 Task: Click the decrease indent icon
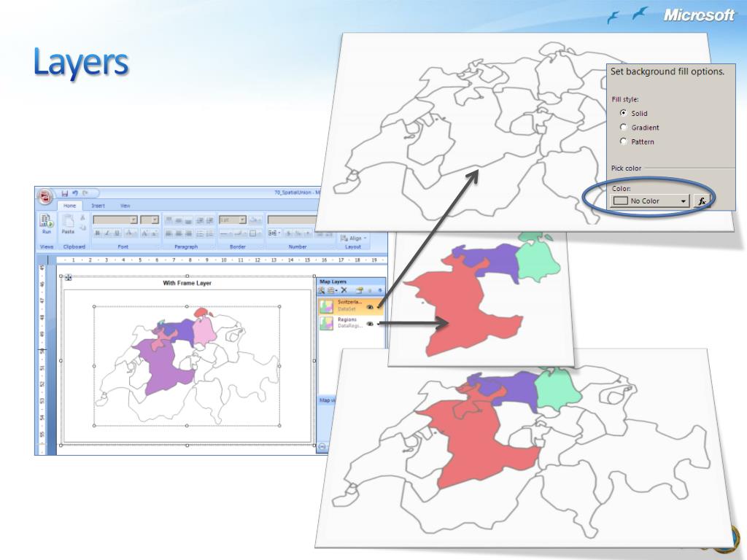coord(200,220)
